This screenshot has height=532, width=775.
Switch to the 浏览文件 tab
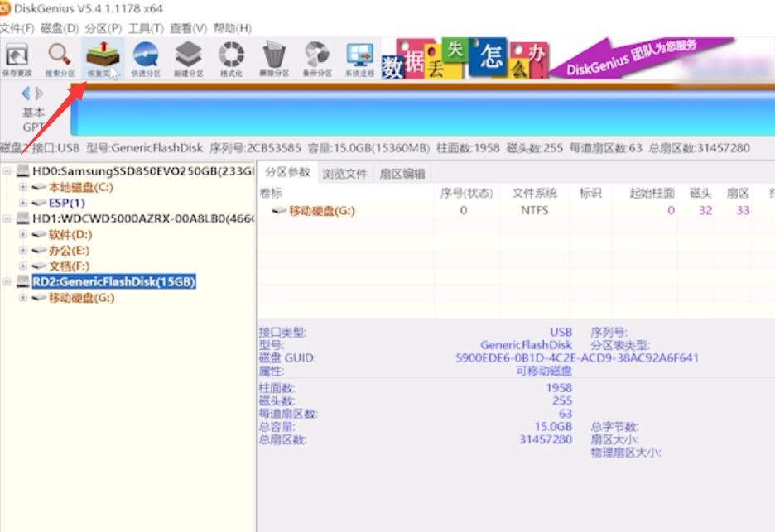coord(344,174)
